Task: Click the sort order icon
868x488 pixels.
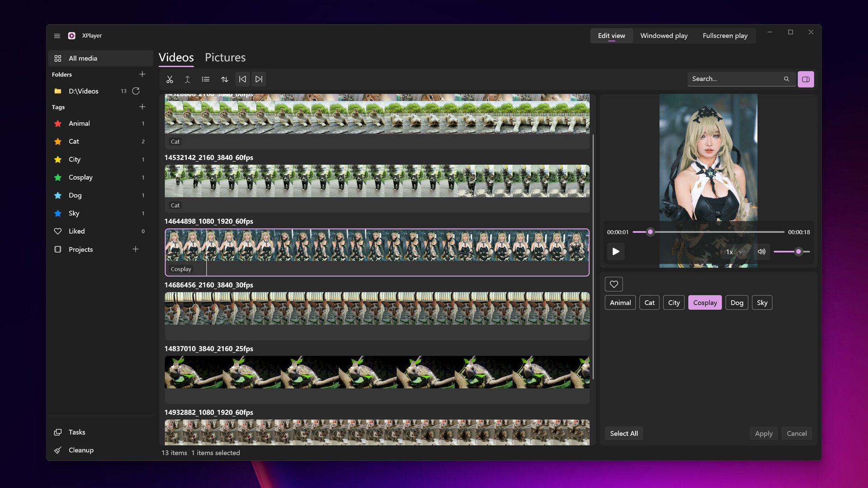Action: click(225, 79)
